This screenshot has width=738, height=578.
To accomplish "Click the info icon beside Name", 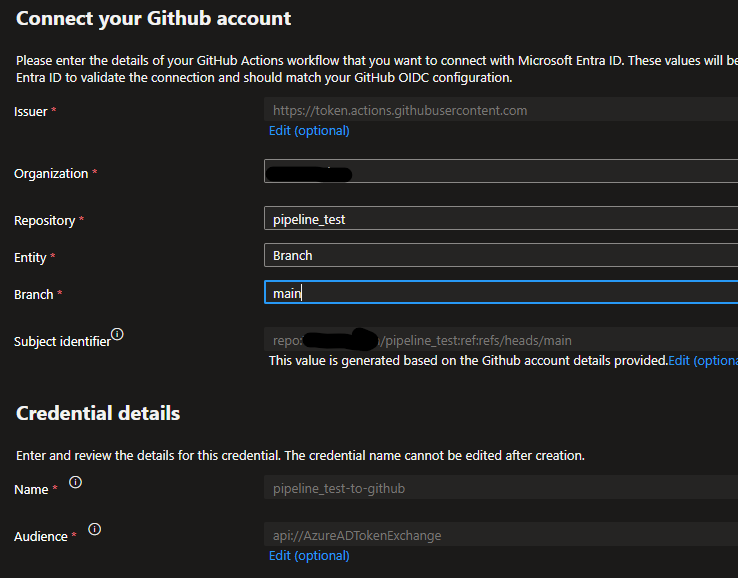I will [x=75, y=482].
